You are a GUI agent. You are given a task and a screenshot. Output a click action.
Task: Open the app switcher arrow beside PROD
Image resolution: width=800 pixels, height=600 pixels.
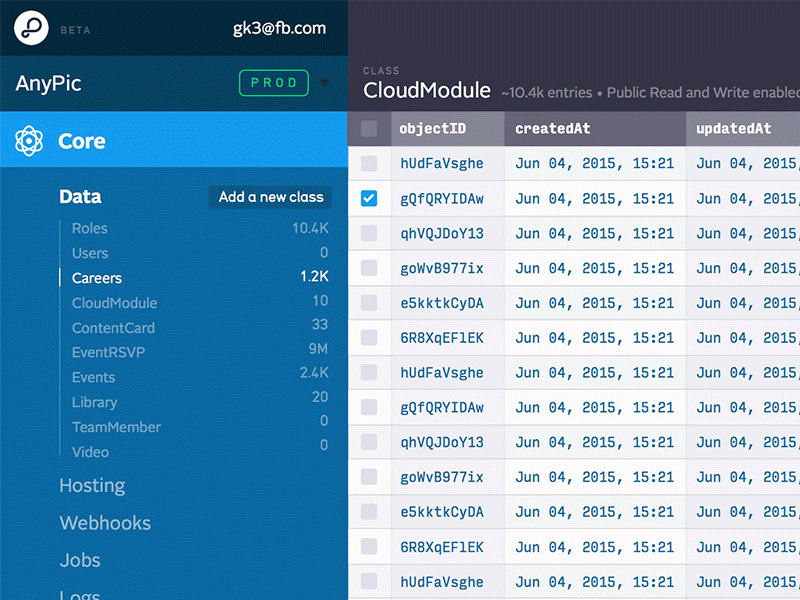(x=324, y=83)
